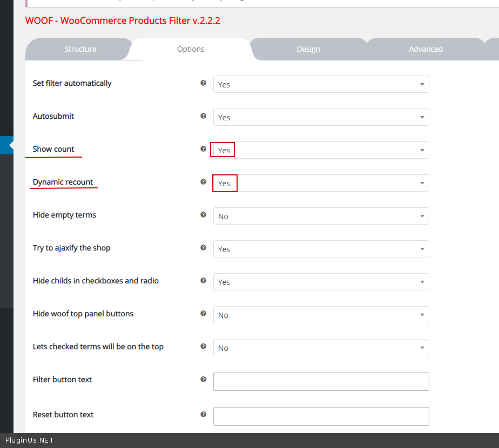Click help icon beside Autosubmit
499x448 pixels.
point(204,116)
